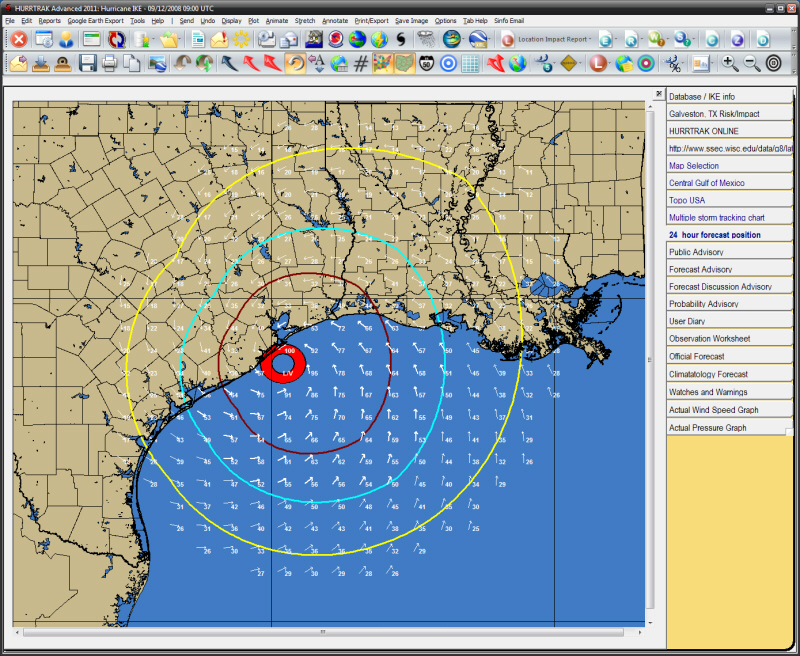Click the highway route 50 shield icon
Screen dimensions: 800x656
pyautogui.click(x=425, y=64)
